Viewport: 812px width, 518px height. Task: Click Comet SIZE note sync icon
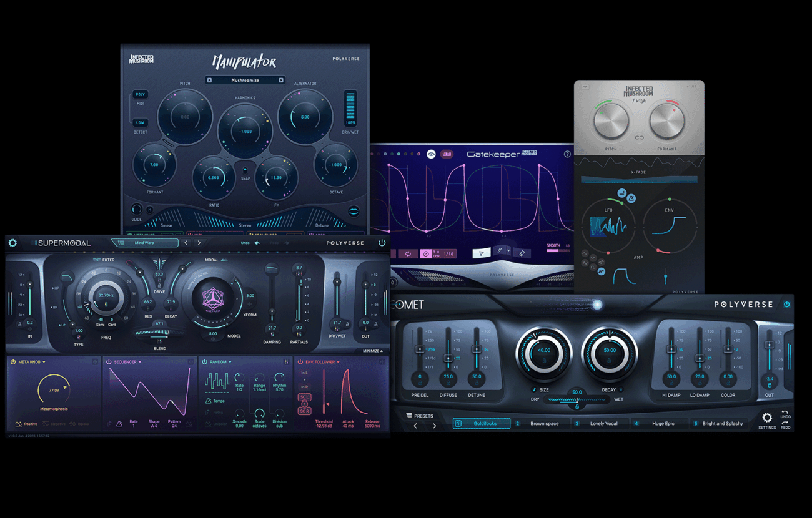(534, 390)
